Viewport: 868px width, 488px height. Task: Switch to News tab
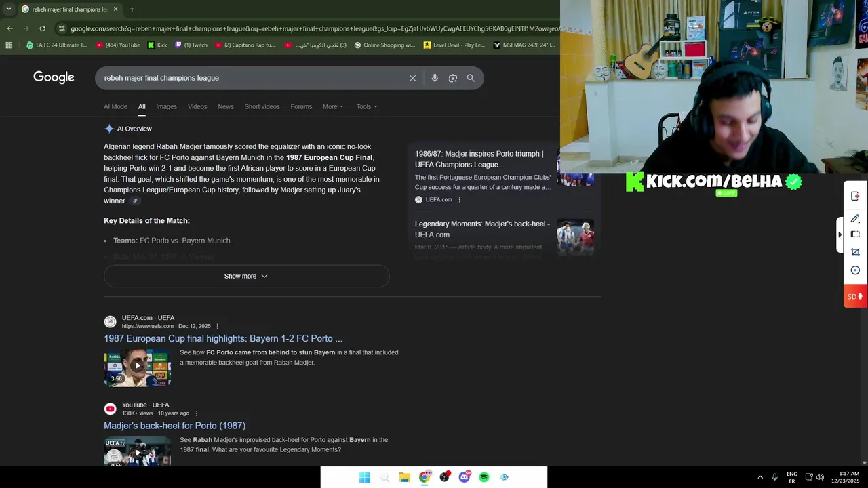(x=226, y=106)
